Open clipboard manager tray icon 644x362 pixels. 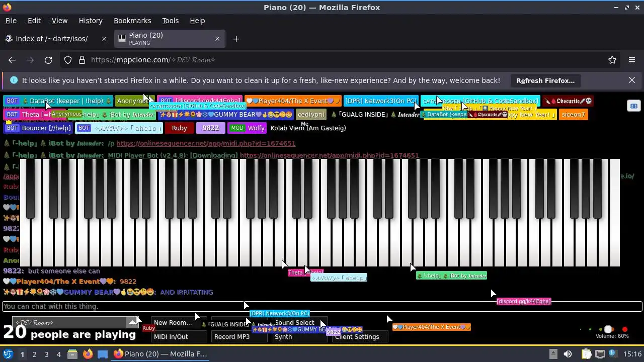[586, 354]
